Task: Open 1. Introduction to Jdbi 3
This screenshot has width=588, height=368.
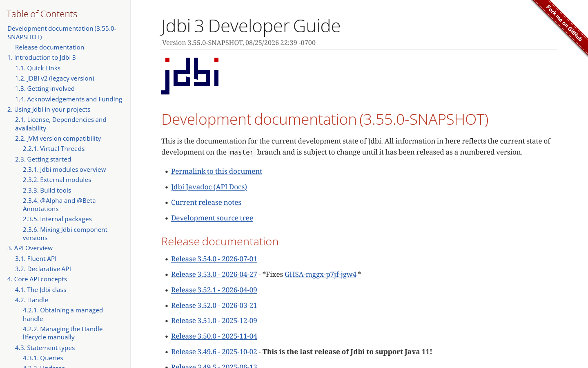Action: click(x=42, y=58)
